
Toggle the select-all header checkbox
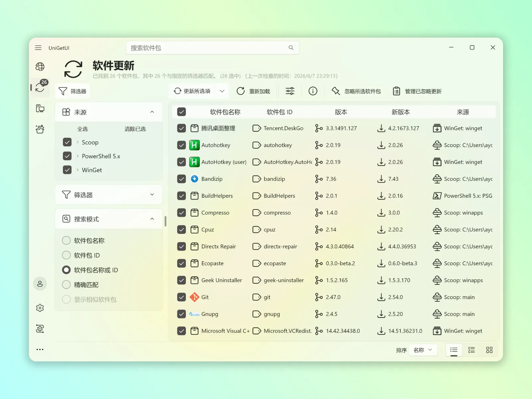tap(182, 112)
